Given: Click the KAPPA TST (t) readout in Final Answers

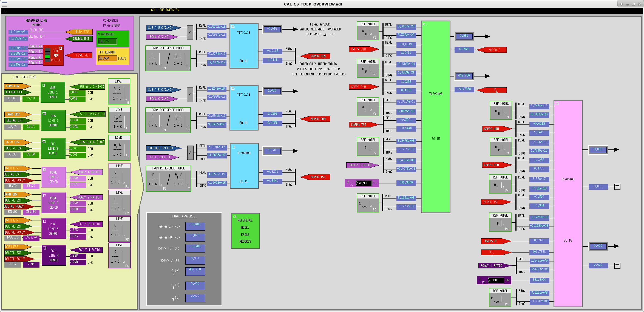Looking at the screenshot, I should (195, 248).
